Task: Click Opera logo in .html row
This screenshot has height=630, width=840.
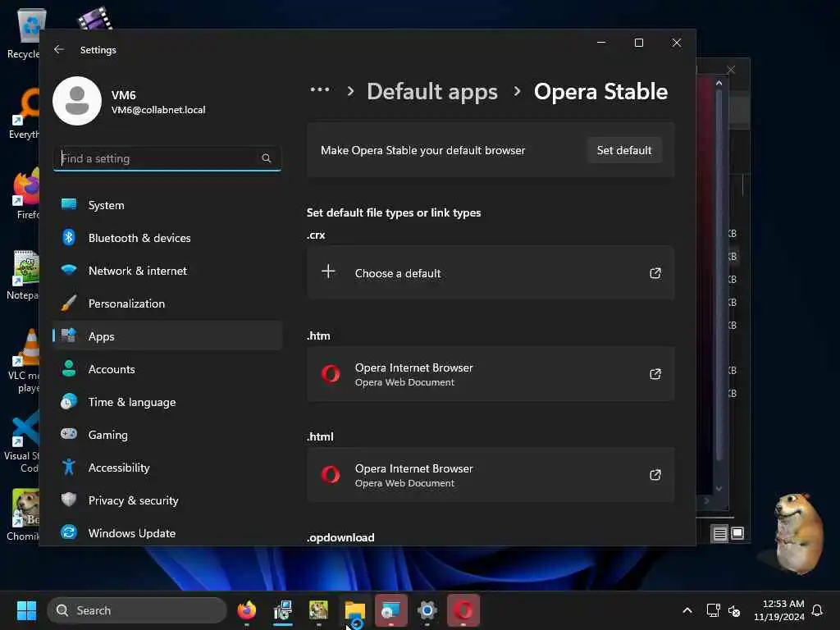Action: pyautogui.click(x=331, y=475)
